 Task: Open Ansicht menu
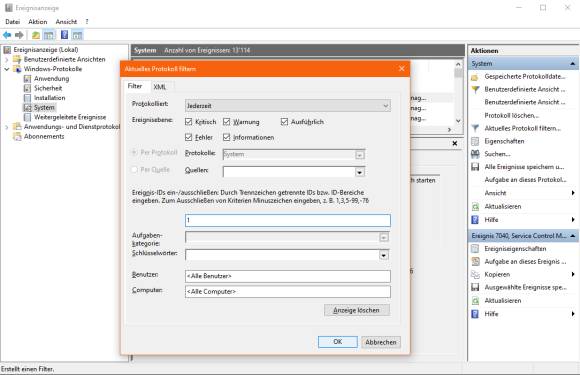[66, 22]
